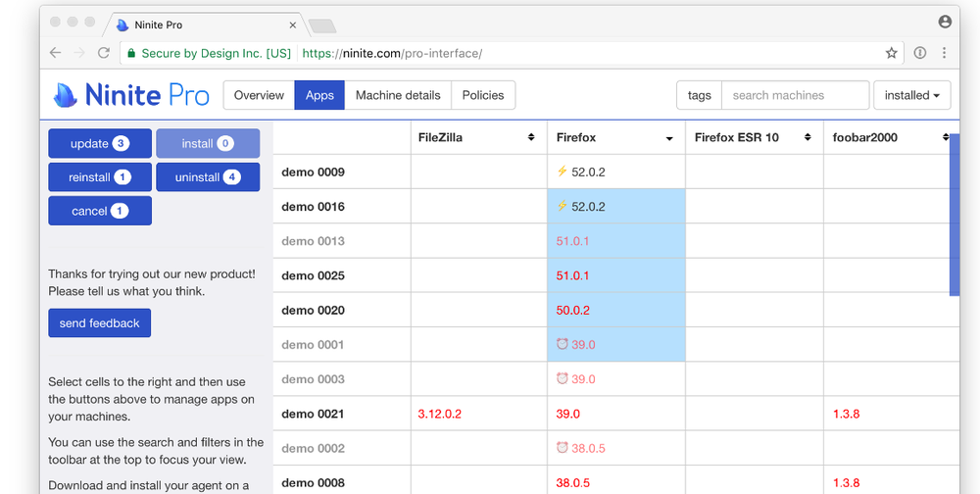Click the FileZilla column header
This screenshot has height=494, width=980.
[479, 137]
